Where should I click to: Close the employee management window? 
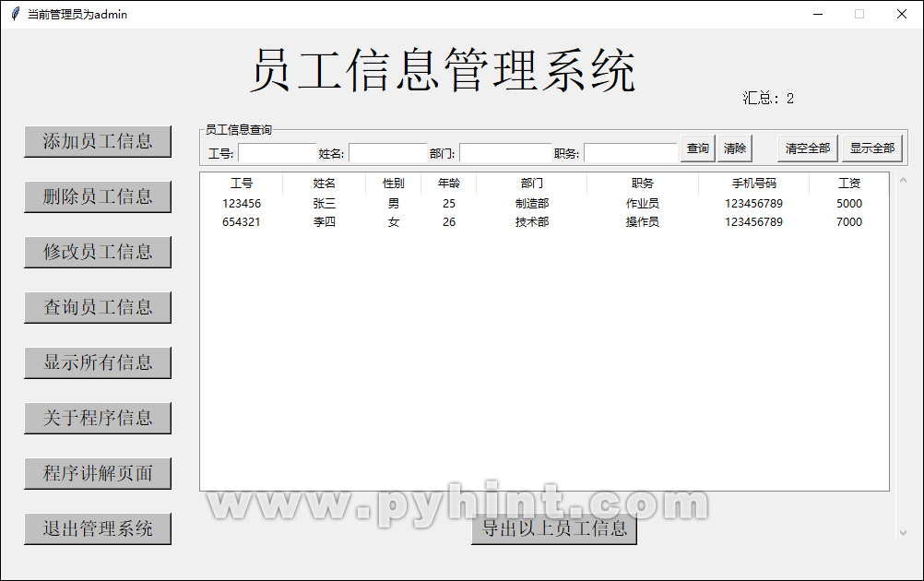[902, 14]
